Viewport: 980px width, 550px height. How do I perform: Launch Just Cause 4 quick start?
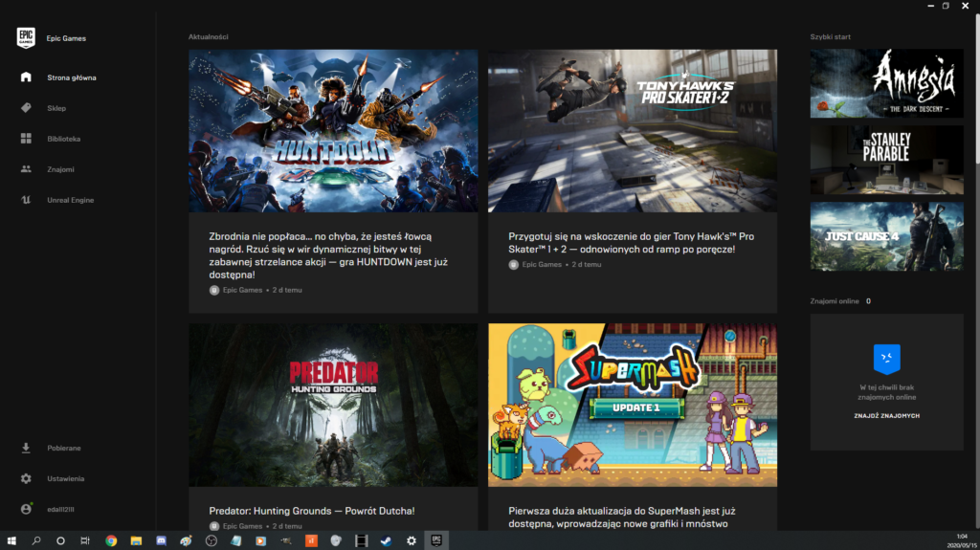[x=886, y=236]
